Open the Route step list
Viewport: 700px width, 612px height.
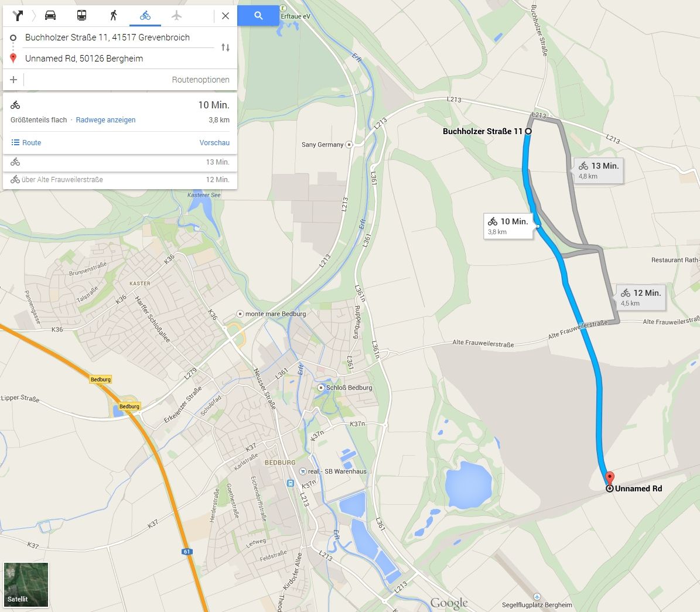point(26,142)
